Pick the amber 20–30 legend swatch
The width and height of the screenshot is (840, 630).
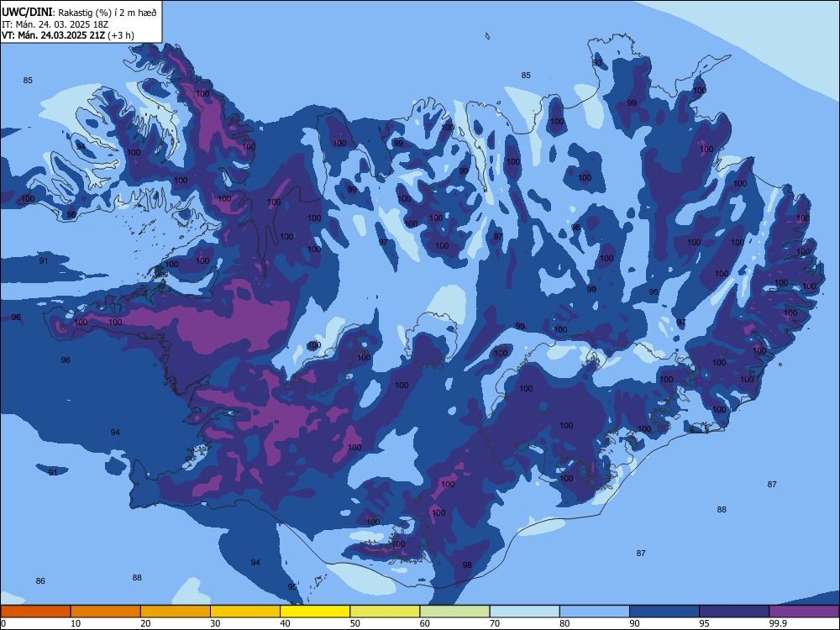click(176, 612)
